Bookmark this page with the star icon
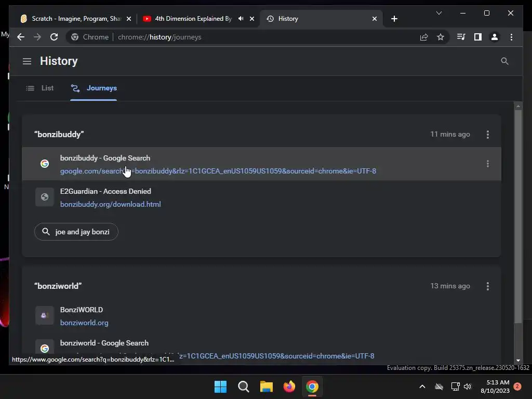Image resolution: width=532 pixels, height=399 pixels. [441, 37]
